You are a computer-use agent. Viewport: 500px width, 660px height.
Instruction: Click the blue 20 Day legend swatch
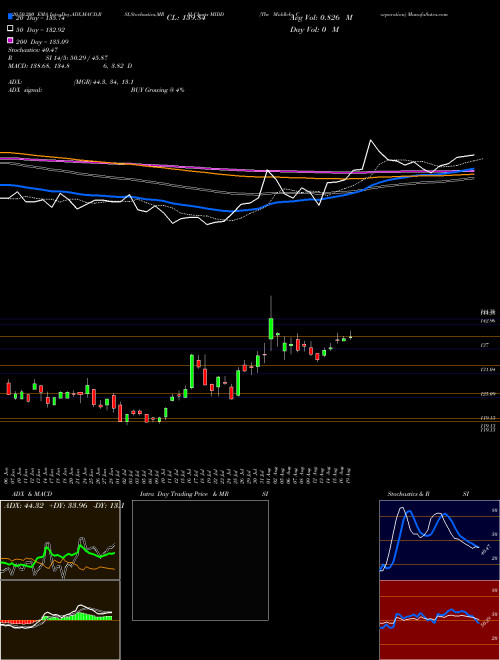(x=10, y=18)
